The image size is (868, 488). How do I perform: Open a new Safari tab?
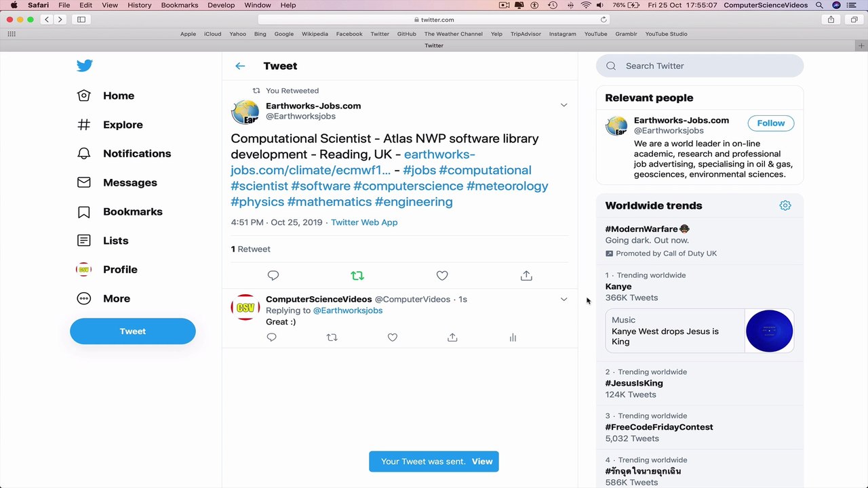pos(861,45)
